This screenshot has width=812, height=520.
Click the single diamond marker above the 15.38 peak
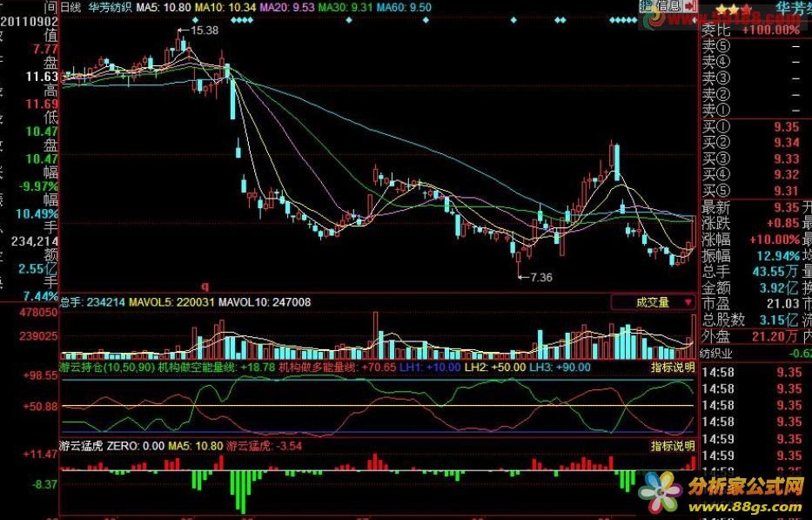[x=195, y=20]
